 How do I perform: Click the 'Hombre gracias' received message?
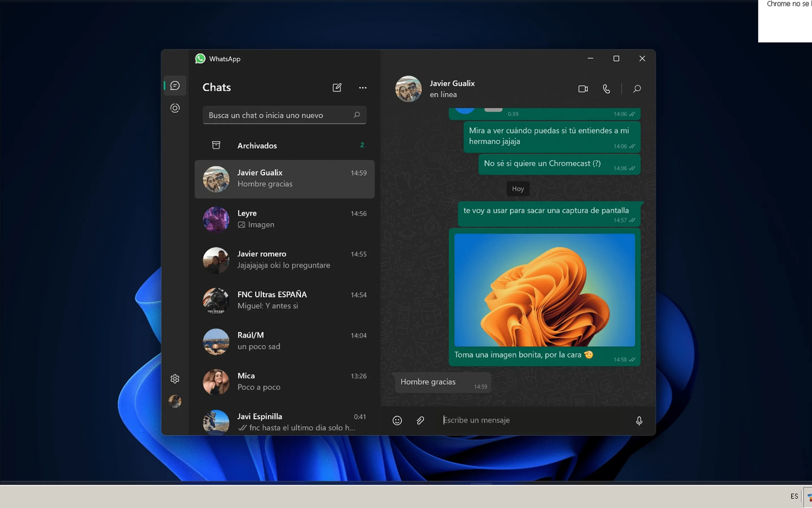pos(443,382)
